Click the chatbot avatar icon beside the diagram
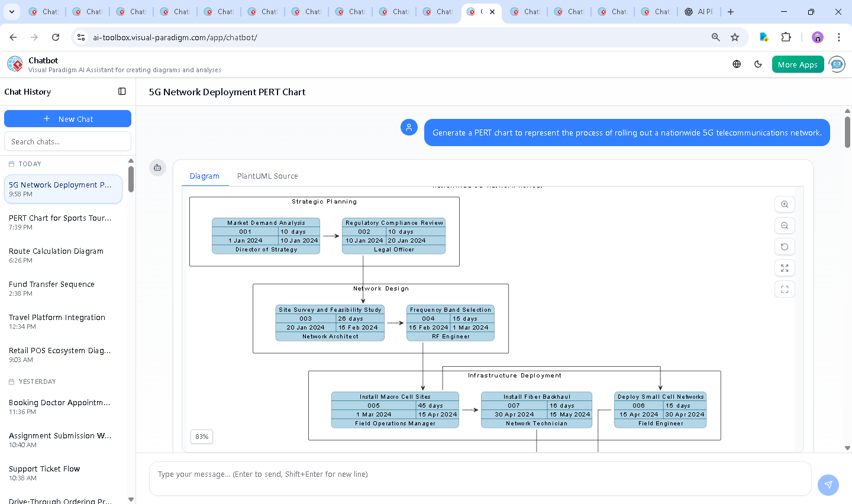The image size is (852, 504). click(157, 167)
